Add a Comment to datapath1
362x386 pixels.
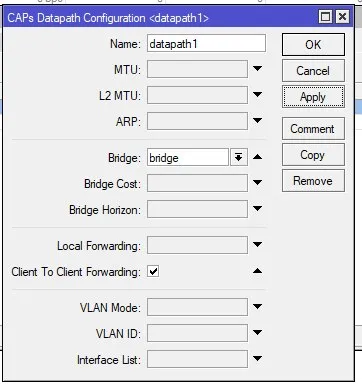pos(313,129)
